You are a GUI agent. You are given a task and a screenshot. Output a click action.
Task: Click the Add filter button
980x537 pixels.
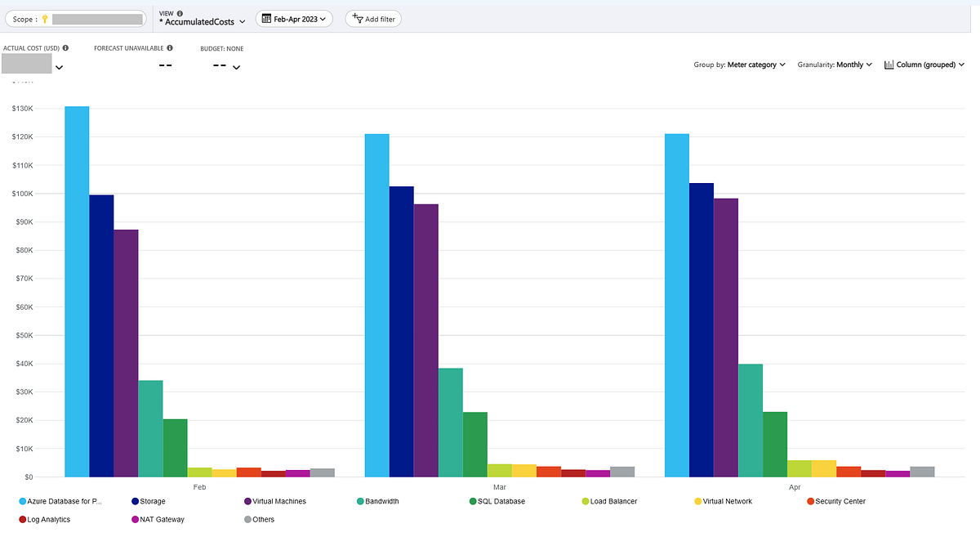(x=373, y=19)
